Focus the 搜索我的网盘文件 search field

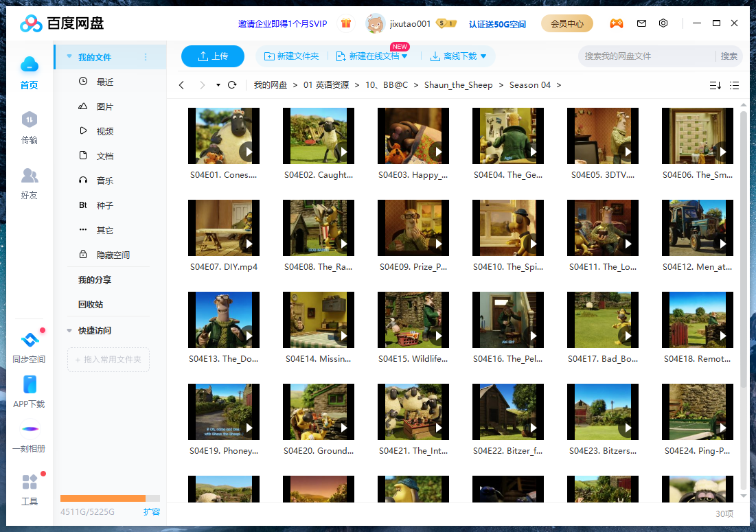click(x=646, y=56)
